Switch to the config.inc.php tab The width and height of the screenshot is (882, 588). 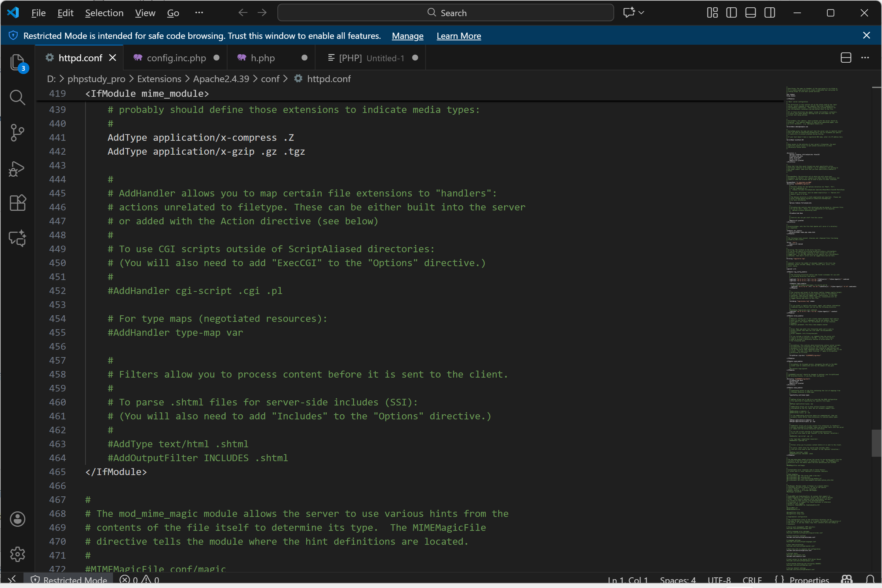pos(176,58)
